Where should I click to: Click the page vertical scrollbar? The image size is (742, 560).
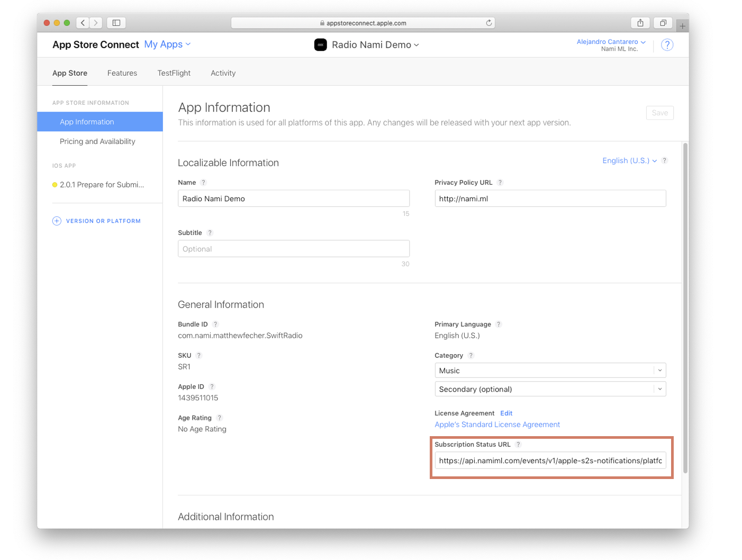click(685, 307)
